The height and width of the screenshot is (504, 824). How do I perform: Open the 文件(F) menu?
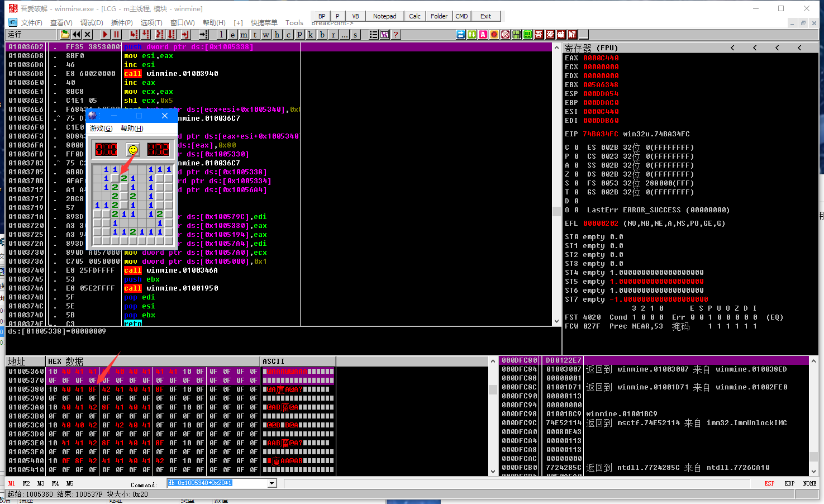click(31, 23)
